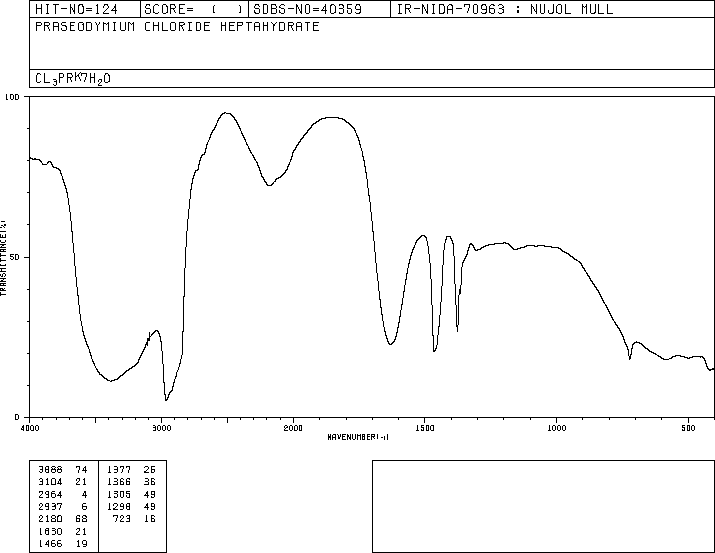Image resolution: width=715 pixels, height=553 pixels.
Task: Select peak table row 1466 19
Action: pos(63,543)
